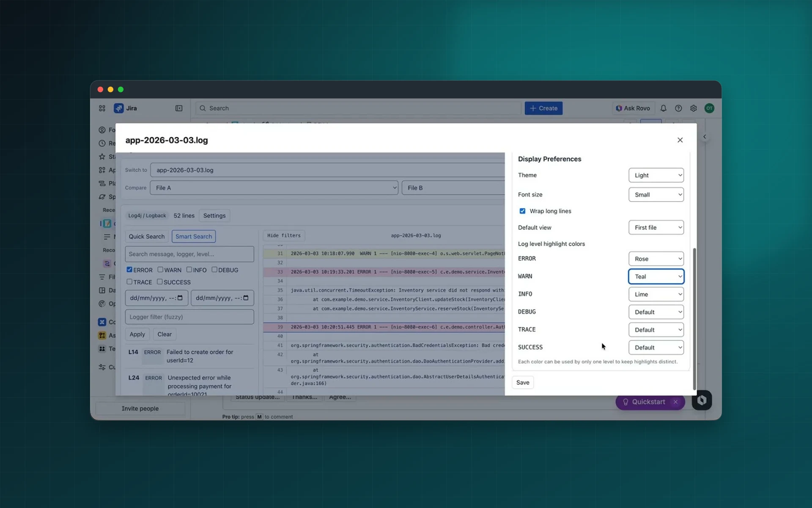Enable the TRACE level filter
The image size is (812, 508).
(x=129, y=282)
